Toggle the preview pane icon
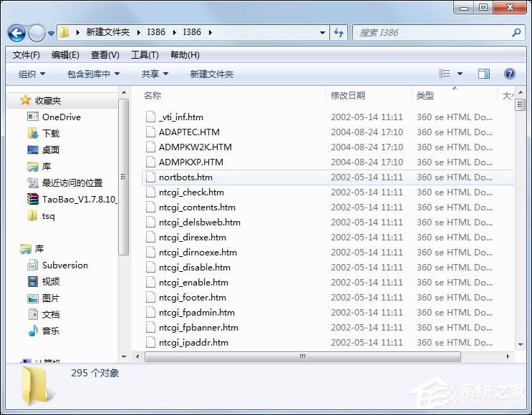This screenshot has height=415, width=532. (484, 74)
